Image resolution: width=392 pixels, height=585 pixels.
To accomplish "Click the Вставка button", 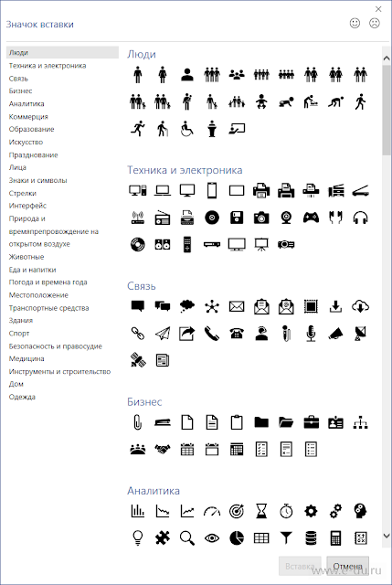I will click(300, 566).
